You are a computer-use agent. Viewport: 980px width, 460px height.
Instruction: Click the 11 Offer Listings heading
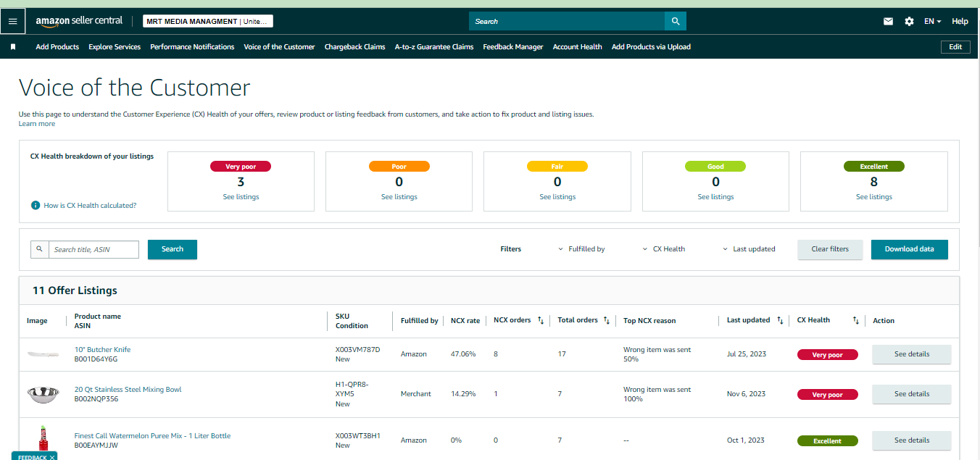(x=75, y=290)
